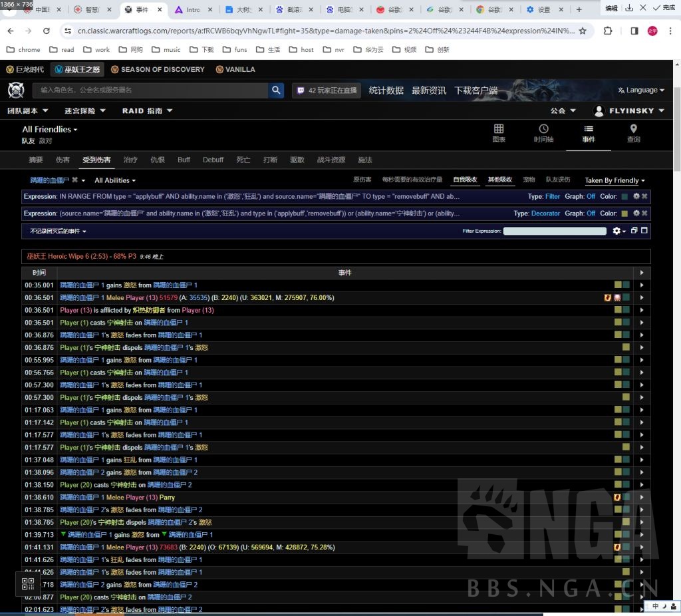Toggle the 其他吸收 other-absorb option
Screen dimensions: 681x616
coord(500,180)
